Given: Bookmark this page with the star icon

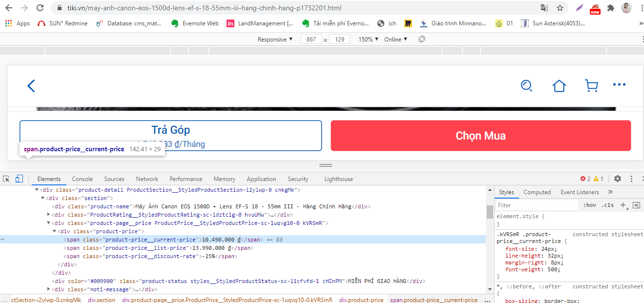Looking at the screenshot, I should click(x=560, y=8).
